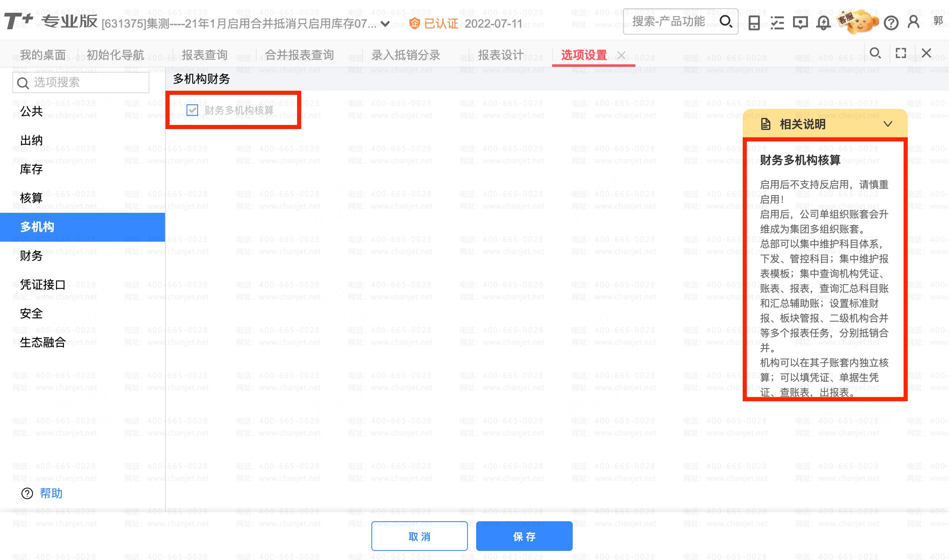Click the orange certified badge icon
949x560 pixels.
point(415,24)
